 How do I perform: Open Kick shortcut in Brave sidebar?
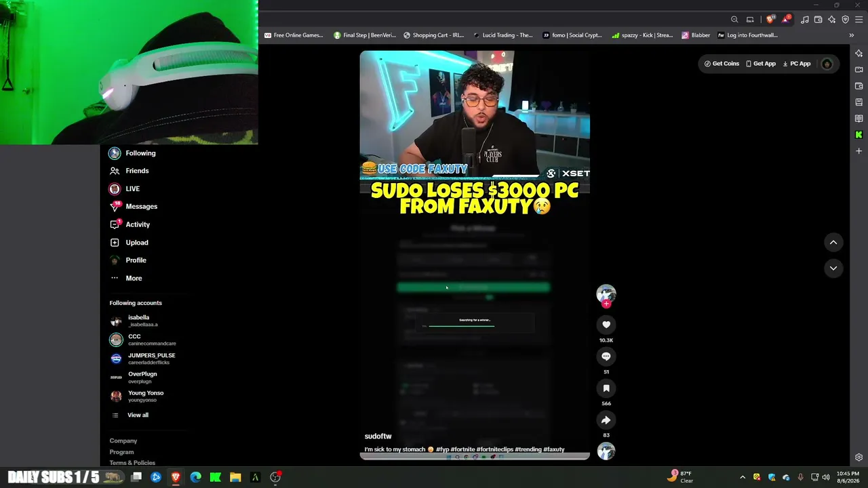click(859, 135)
